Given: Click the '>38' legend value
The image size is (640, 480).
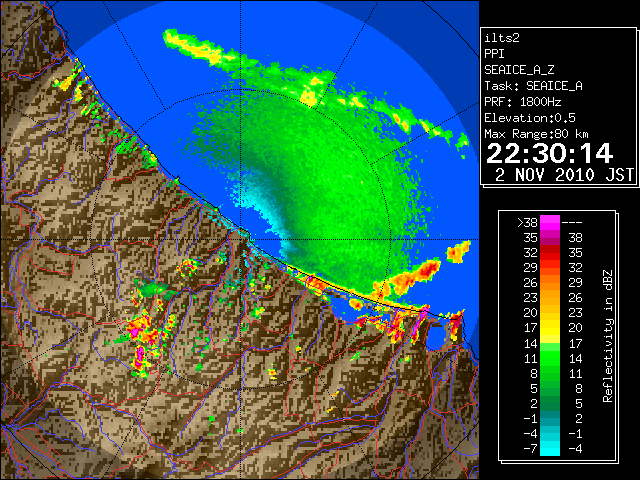Looking at the screenshot, I should 527,223.
